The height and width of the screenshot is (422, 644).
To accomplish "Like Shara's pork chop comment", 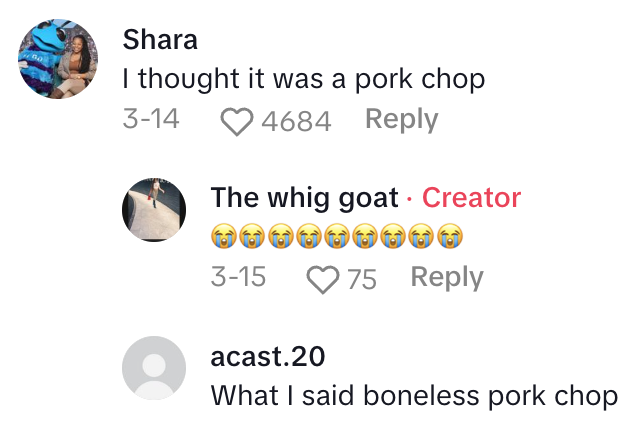I will point(237,121).
